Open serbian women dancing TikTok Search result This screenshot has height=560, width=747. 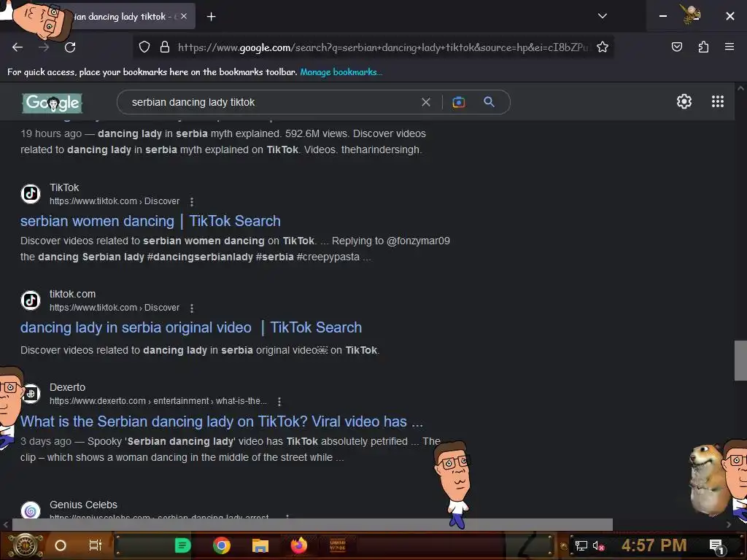(150, 221)
